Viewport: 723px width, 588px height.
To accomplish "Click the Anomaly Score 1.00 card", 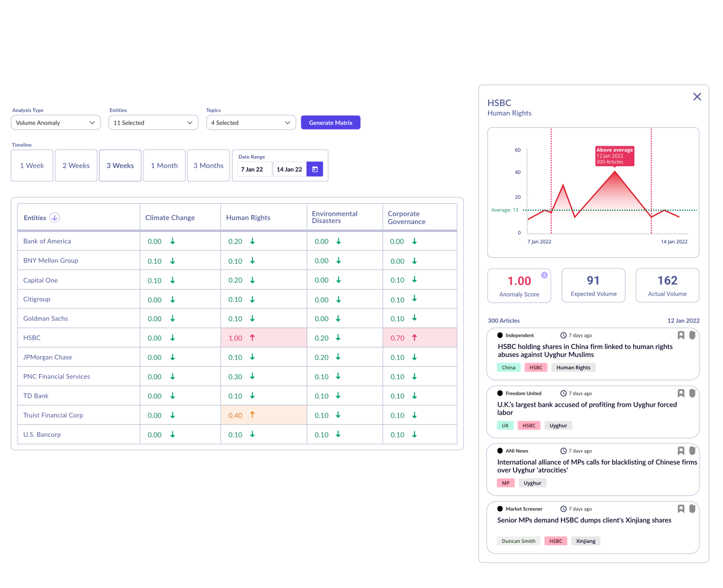I will [x=519, y=285].
